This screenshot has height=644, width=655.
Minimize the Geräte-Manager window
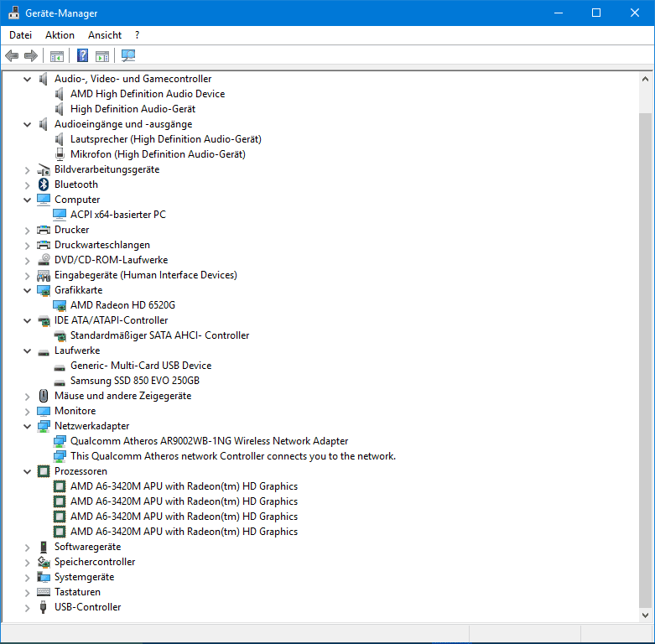point(559,13)
